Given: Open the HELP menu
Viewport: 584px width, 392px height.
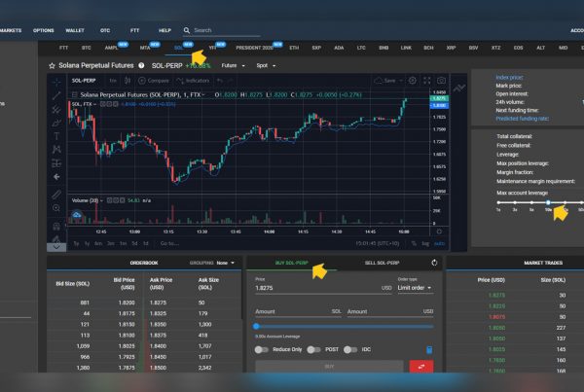Looking at the screenshot, I should click(x=164, y=30).
